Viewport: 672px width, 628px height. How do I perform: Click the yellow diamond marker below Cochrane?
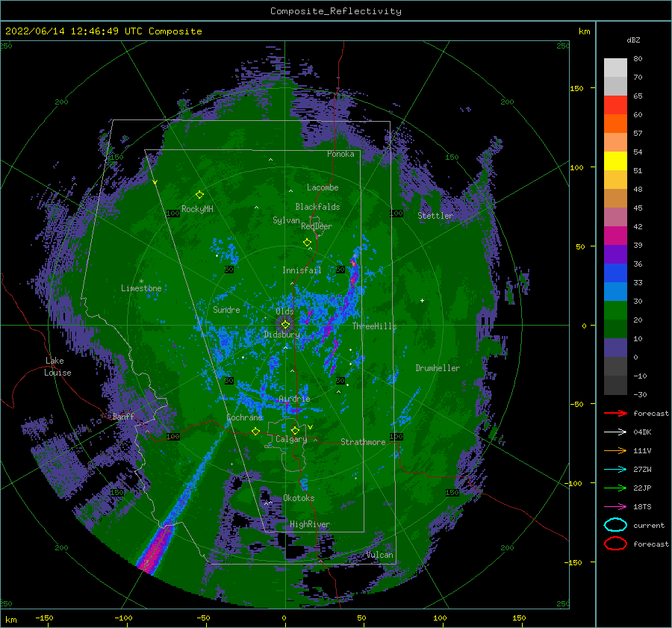coord(256,431)
